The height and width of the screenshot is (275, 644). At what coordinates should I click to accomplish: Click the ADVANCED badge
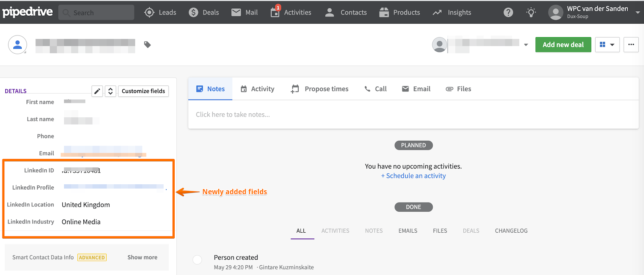[92, 257]
